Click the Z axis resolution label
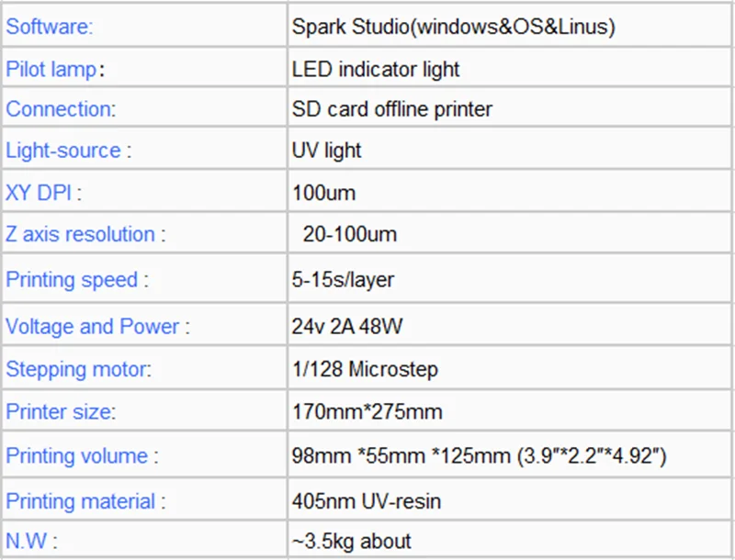The width and height of the screenshot is (735, 560). click(x=85, y=234)
